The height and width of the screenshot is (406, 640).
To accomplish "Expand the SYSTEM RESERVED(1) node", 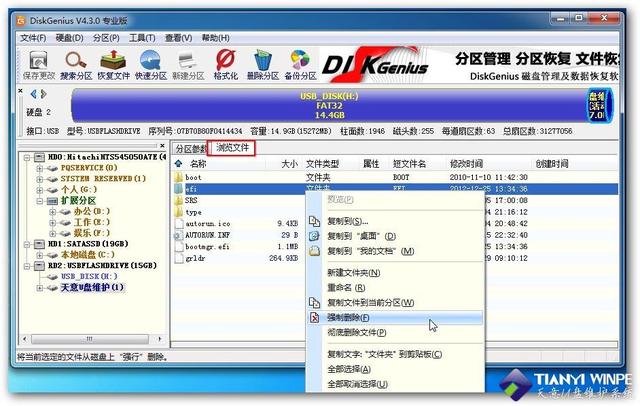I will 40,179.
